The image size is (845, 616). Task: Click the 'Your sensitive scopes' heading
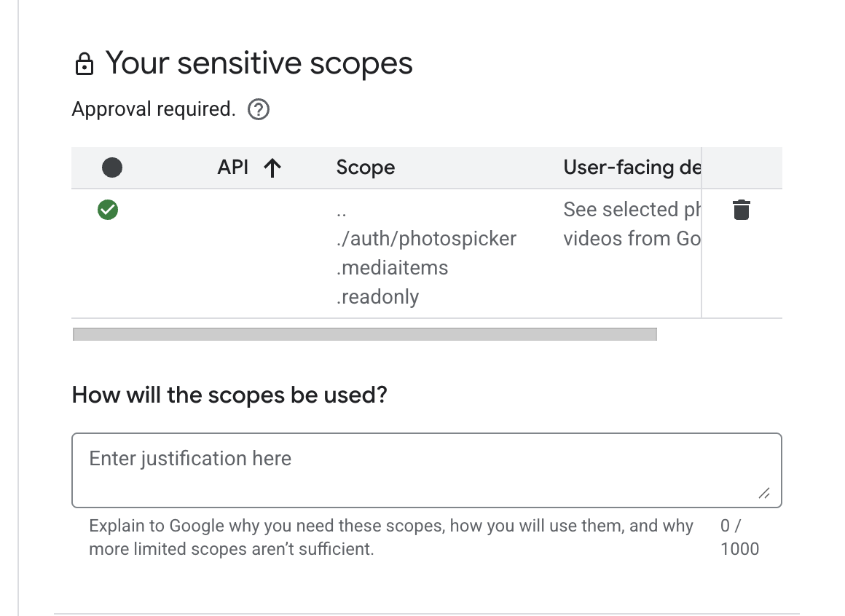pos(259,63)
